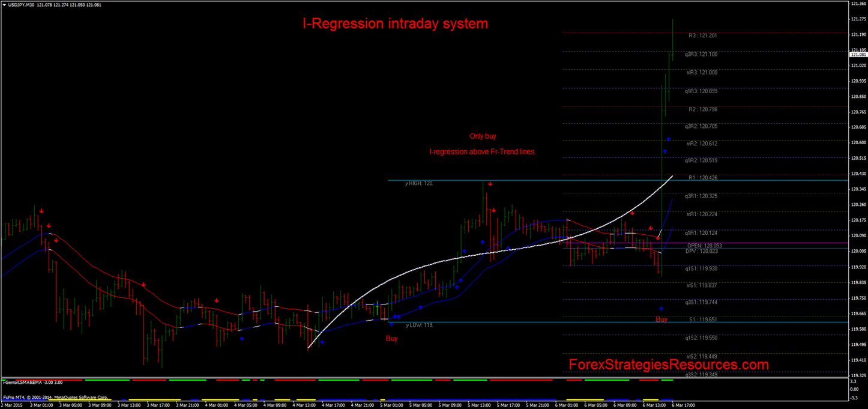Click the ForexStrategiesResources.com watermark link
Screen dimensions: 868x409
(668, 365)
